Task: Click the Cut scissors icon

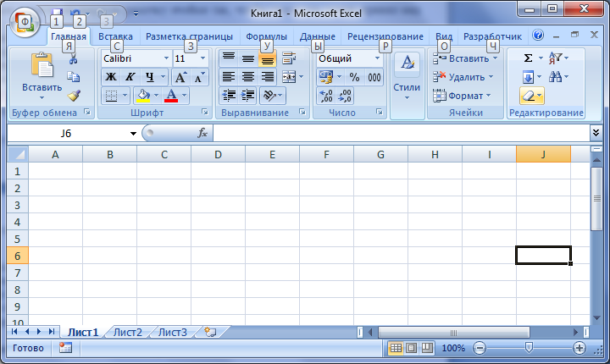Action: pyautogui.click(x=73, y=59)
